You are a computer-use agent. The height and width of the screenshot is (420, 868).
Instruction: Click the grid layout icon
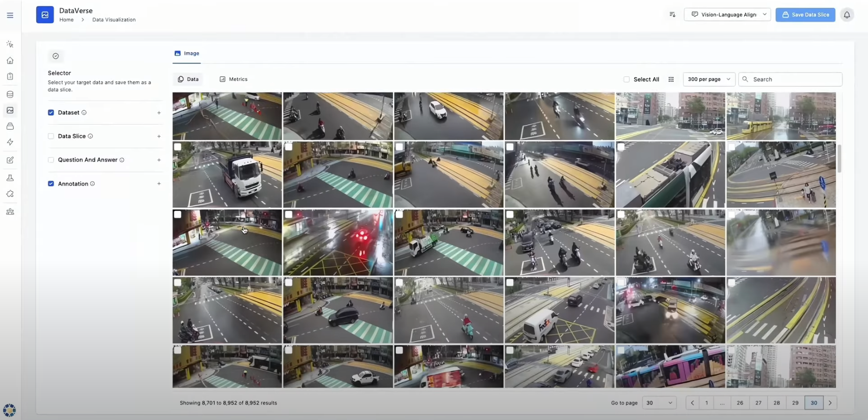[671, 80]
